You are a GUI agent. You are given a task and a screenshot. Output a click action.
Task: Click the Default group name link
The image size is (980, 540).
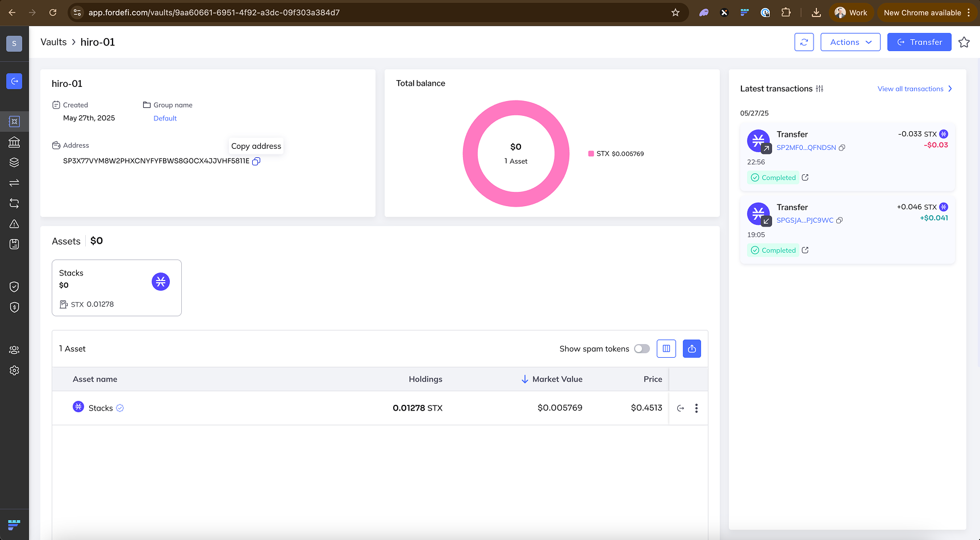[165, 118]
